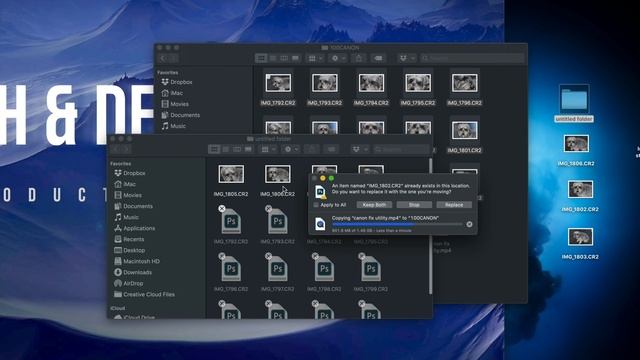Image resolution: width=640 pixels, height=360 pixels.
Task: Select IMG_1803.CR2 file on the desktop
Action: pos(580,237)
